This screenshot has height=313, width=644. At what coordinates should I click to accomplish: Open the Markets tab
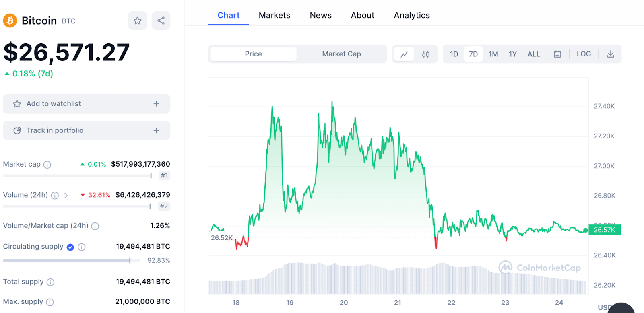point(274,15)
